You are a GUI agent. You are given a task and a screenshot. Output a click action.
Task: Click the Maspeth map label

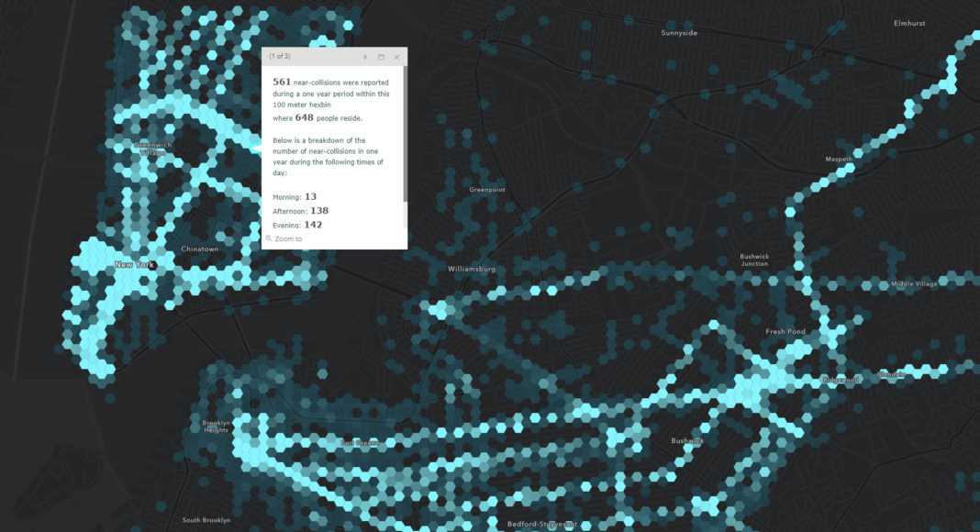pyautogui.click(x=839, y=160)
